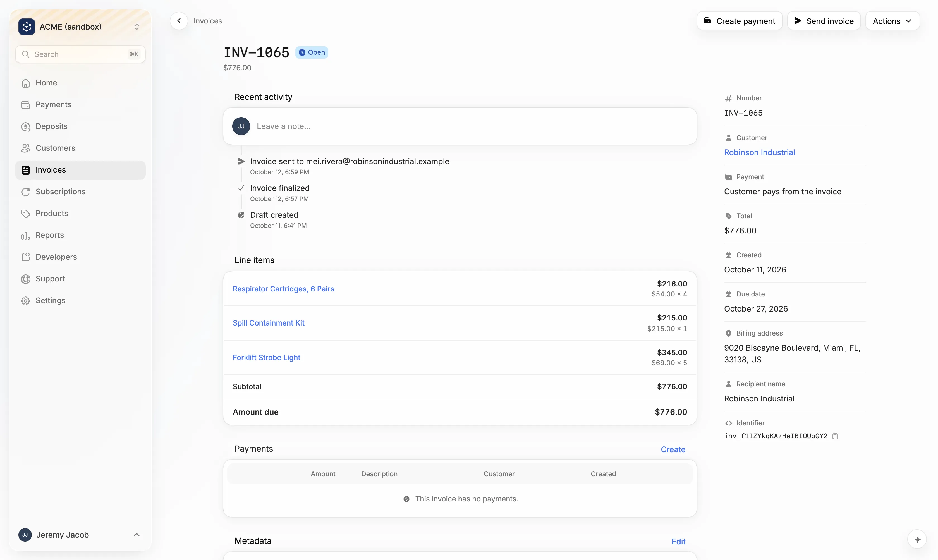This screenshot has width=938, height=560.
Task: Go to Home in sidebar
Action: click(80, 83)
